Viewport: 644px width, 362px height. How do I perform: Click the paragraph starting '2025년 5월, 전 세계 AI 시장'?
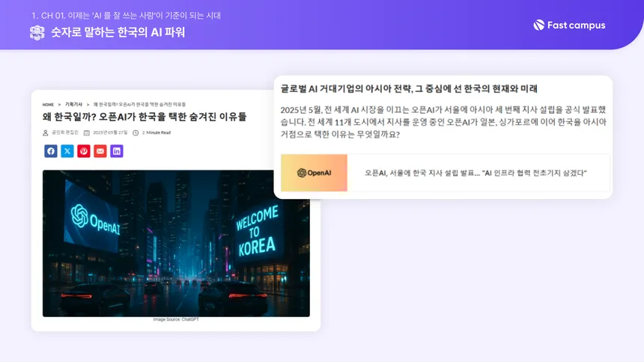pos(443,122)
